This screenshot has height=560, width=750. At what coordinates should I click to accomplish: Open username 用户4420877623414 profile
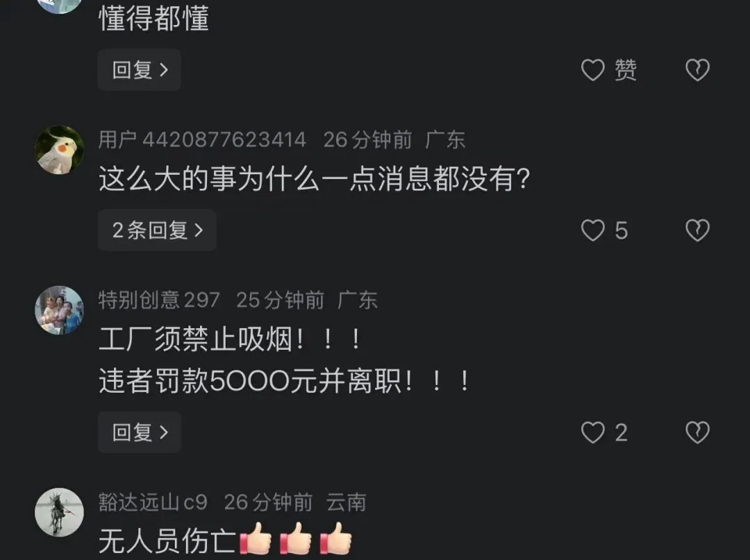202,140
